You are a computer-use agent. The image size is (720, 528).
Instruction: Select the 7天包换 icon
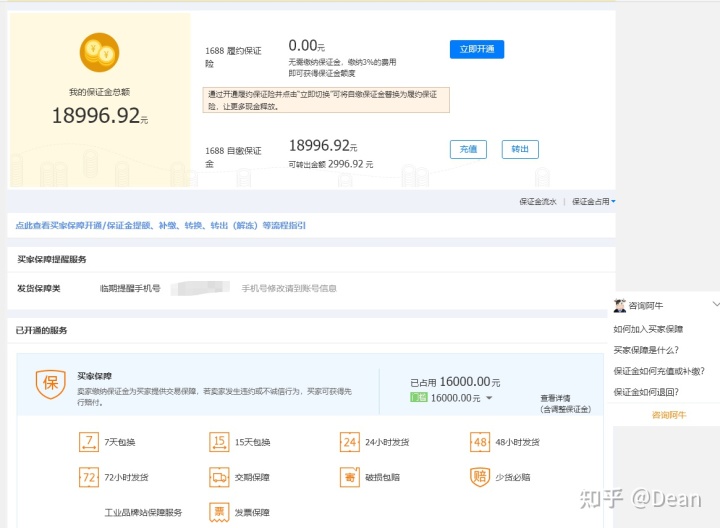[x=89, y=442]
